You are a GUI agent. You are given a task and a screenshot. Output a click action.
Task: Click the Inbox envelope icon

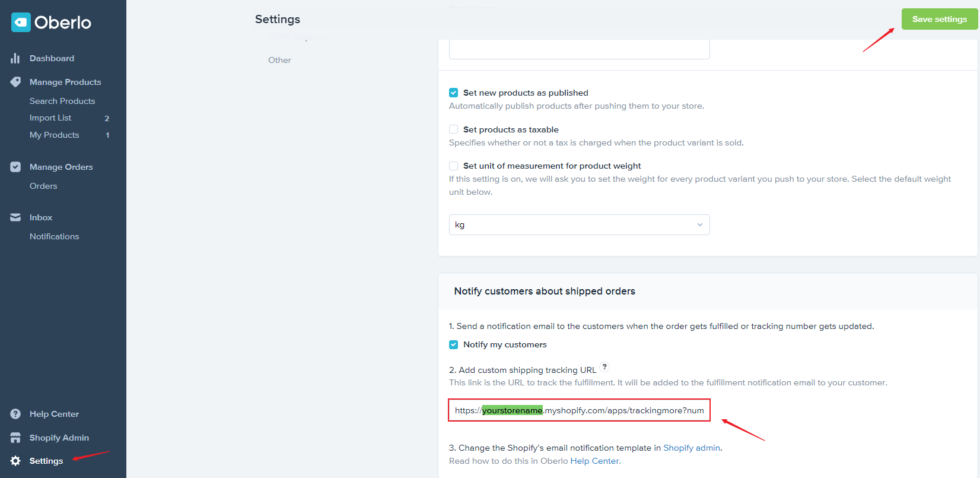click(15, 217)
